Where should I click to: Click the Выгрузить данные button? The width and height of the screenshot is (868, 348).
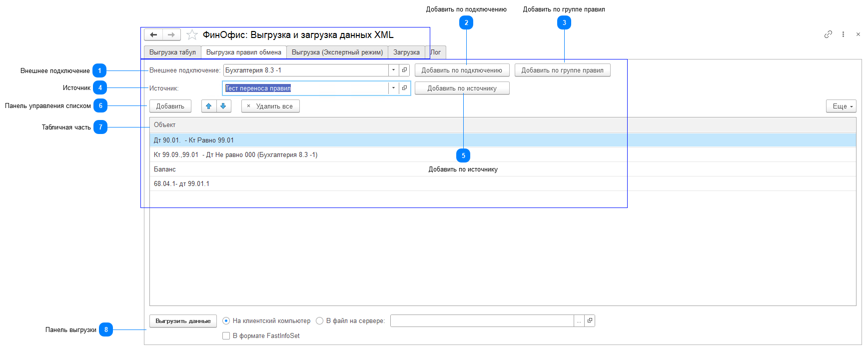tap(183, 321)
